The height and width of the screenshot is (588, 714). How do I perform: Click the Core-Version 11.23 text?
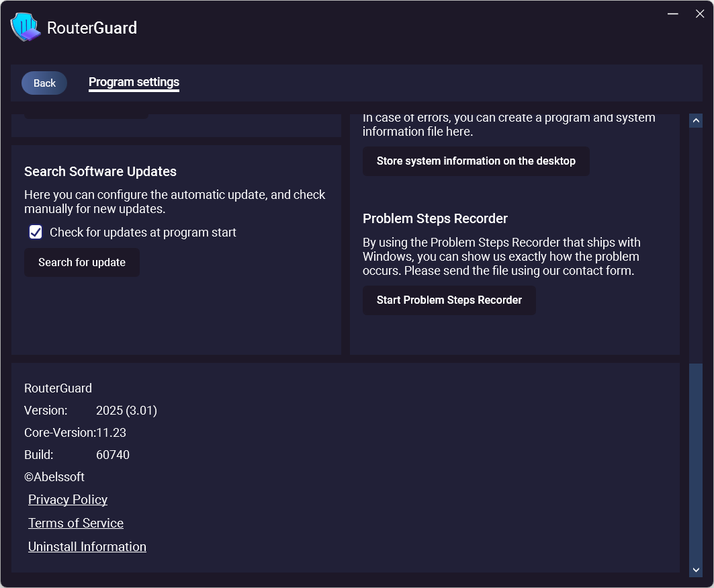pyautogui.click(x=75, y=433)
